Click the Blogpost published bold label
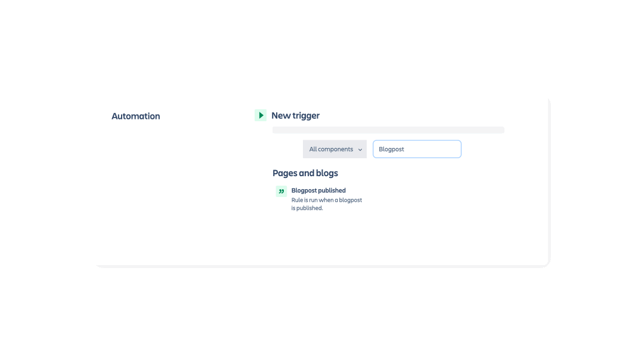 [x=318, y=190]
